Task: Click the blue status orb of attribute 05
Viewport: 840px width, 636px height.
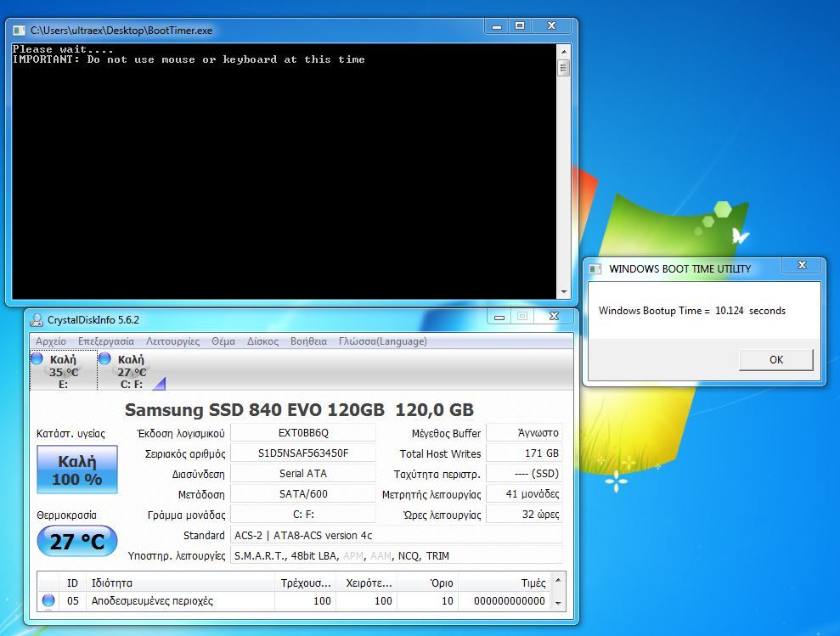Action: 48,600
